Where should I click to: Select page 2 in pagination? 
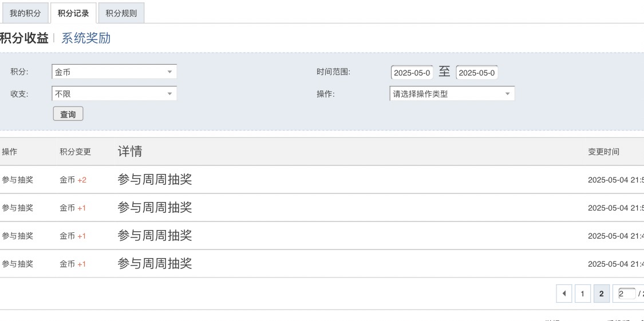[601, 294]
